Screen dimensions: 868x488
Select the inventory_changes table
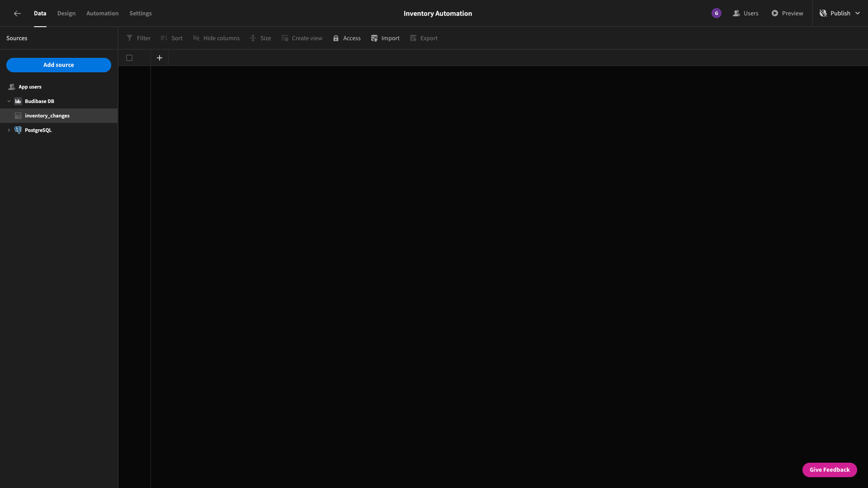pos(59,116)
